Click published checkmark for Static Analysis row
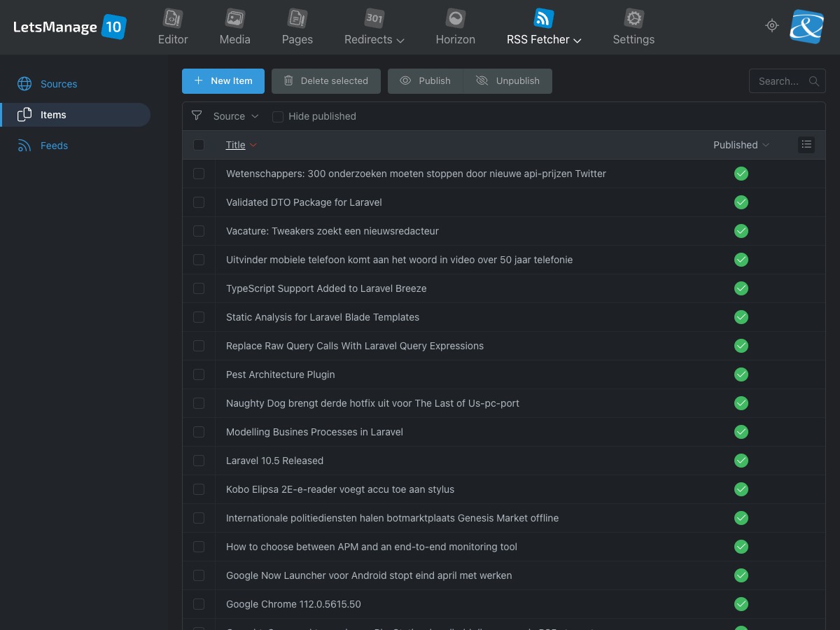 point(741,317)
